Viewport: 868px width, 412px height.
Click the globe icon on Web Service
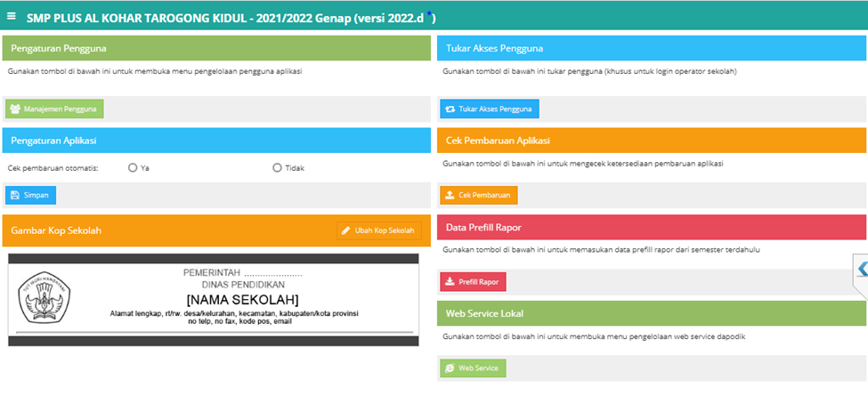pyautogui.click(x=450, y=368)
